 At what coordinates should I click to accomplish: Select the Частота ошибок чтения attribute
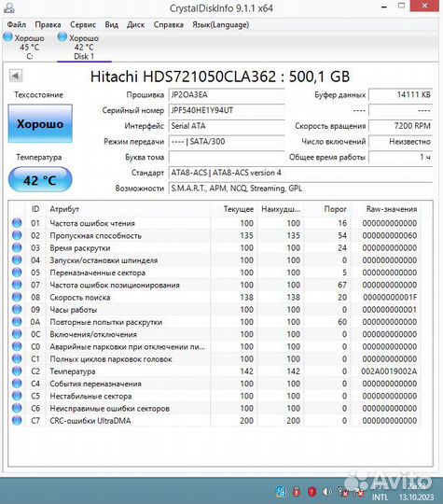pyautogui.click(x=92, y=223)
